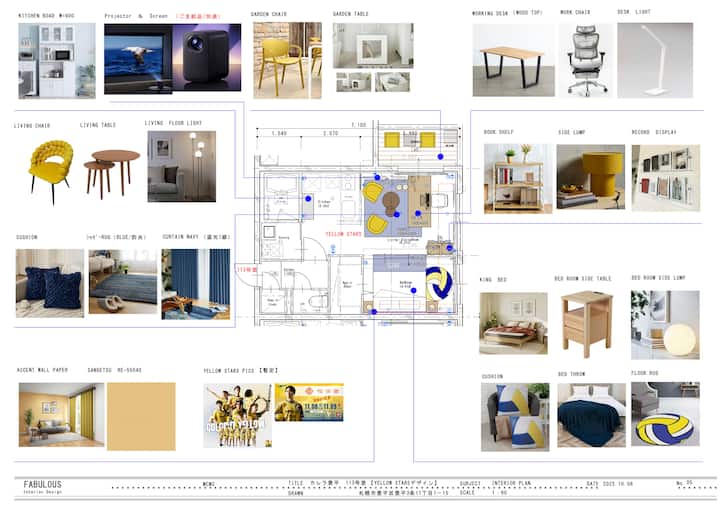Click the FLOOR RUG label
The height and width of the screenshot is (509, 720).
[645, 373]
